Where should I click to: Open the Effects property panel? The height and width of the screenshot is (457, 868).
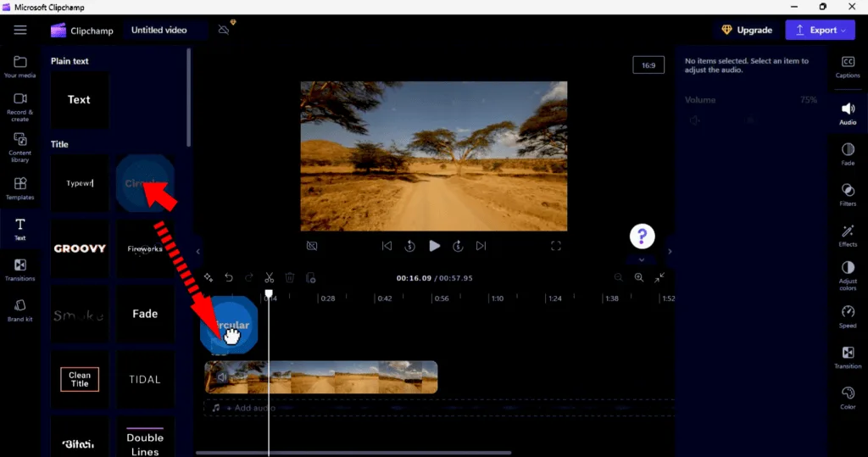pos(848,236)
